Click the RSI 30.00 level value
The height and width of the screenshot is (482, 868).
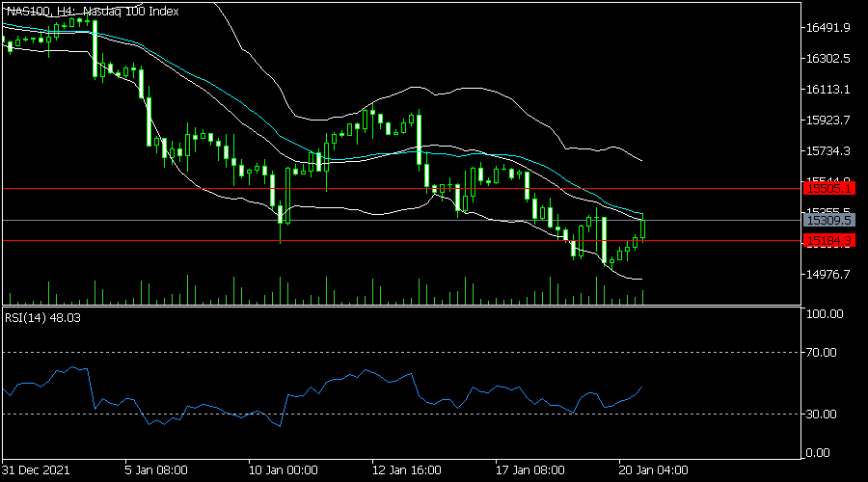pos(822,414)
